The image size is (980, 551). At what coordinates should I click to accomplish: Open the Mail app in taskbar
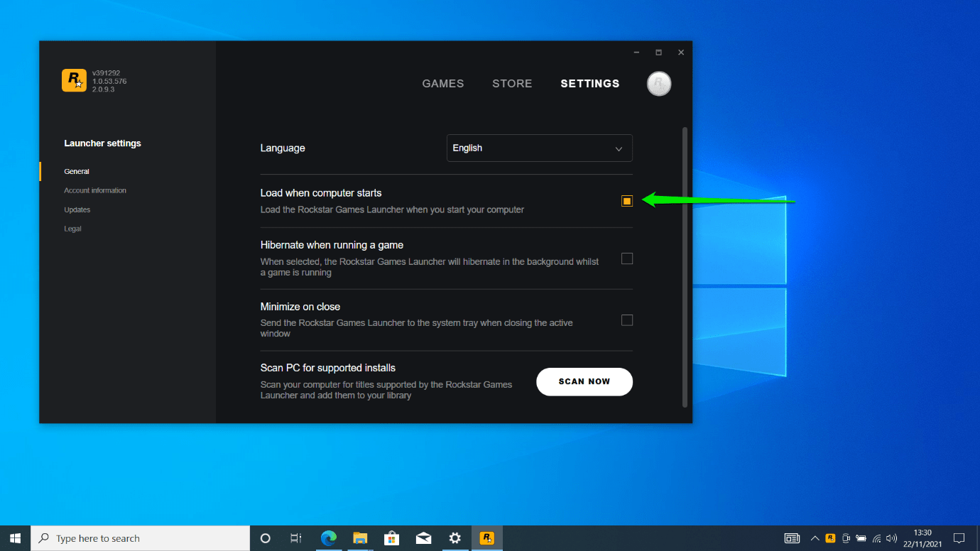423,538
